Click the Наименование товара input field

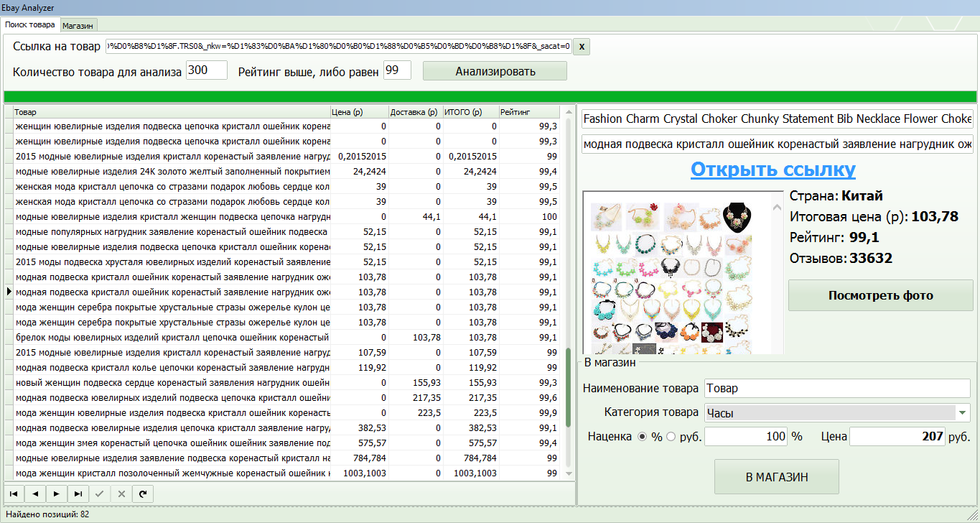[x=836, y=388]
